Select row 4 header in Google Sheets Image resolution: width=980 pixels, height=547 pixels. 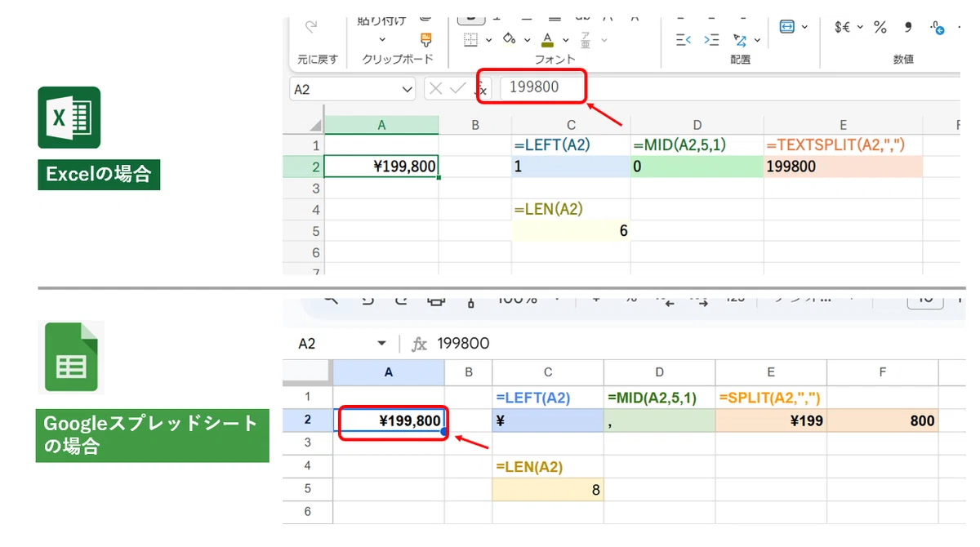click(308, 466)
